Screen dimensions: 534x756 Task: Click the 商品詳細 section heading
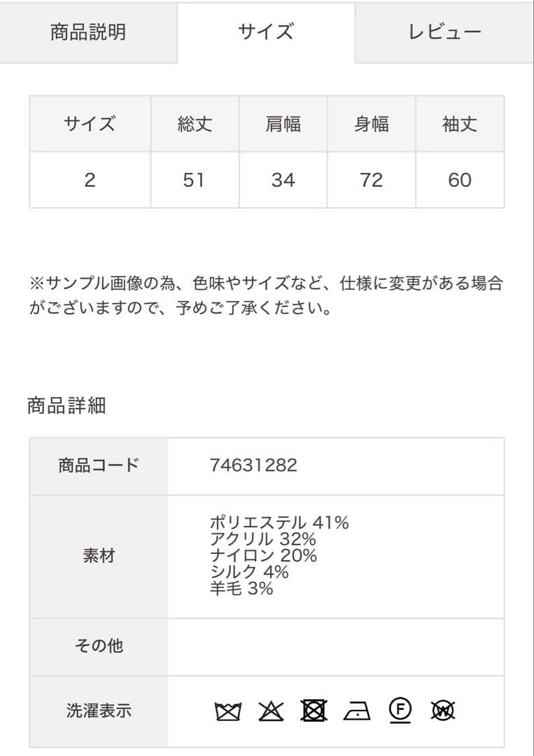66,405
